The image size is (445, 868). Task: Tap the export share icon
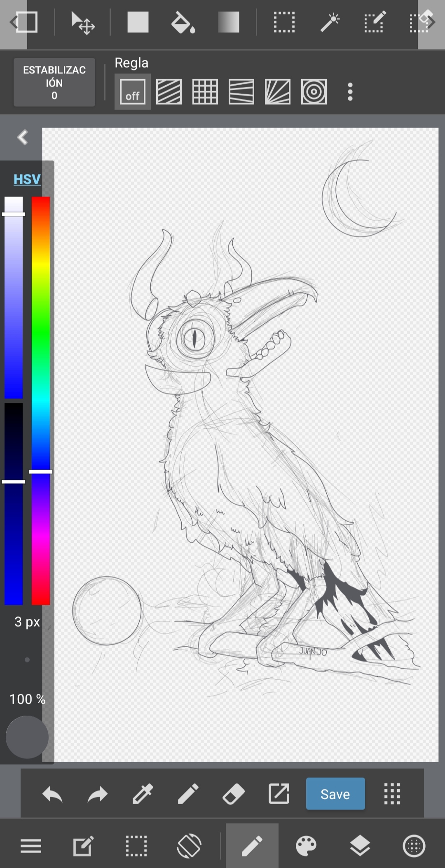pos(279,794)
